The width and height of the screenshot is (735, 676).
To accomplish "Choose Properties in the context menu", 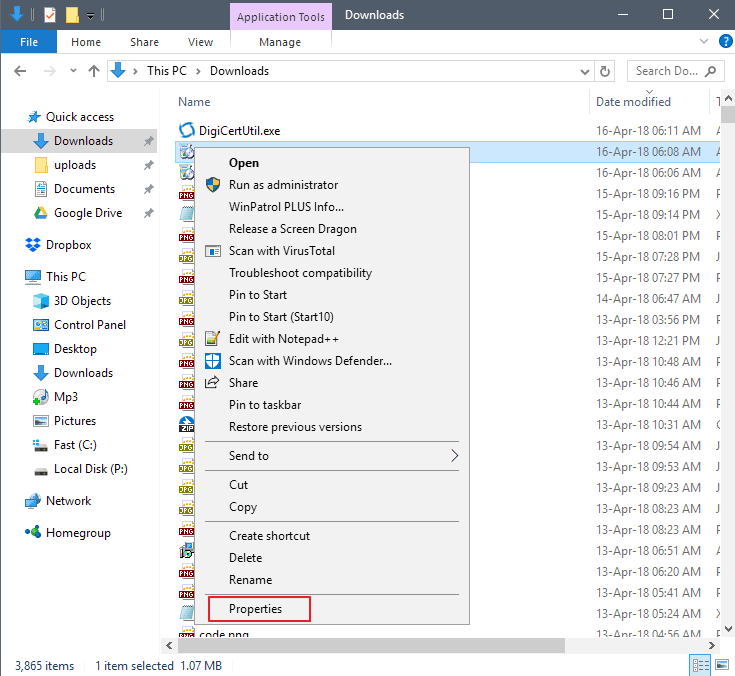I will [x=255, y=609].
